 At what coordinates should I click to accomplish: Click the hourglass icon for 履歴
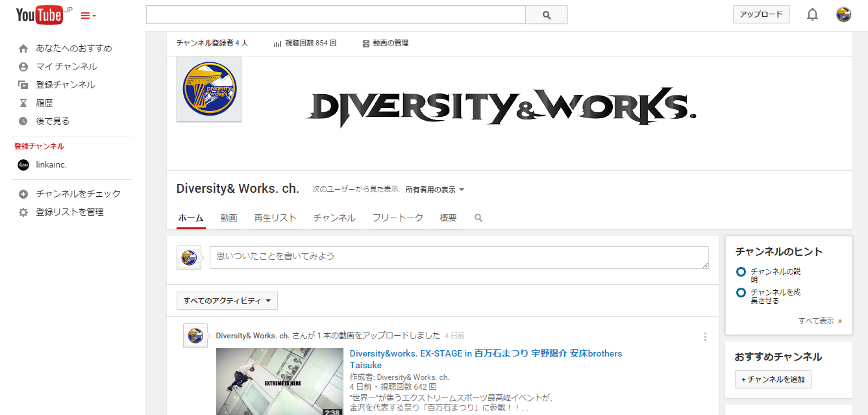point(23,103)
